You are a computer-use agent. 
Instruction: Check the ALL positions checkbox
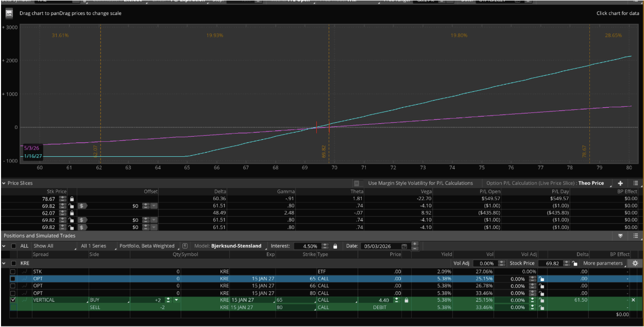(13, 246)
